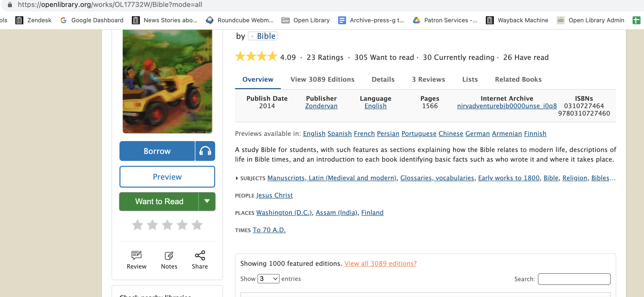Open the Spanish preview link
This screenshot has height=297, width=644.
(x=340, y=134)
